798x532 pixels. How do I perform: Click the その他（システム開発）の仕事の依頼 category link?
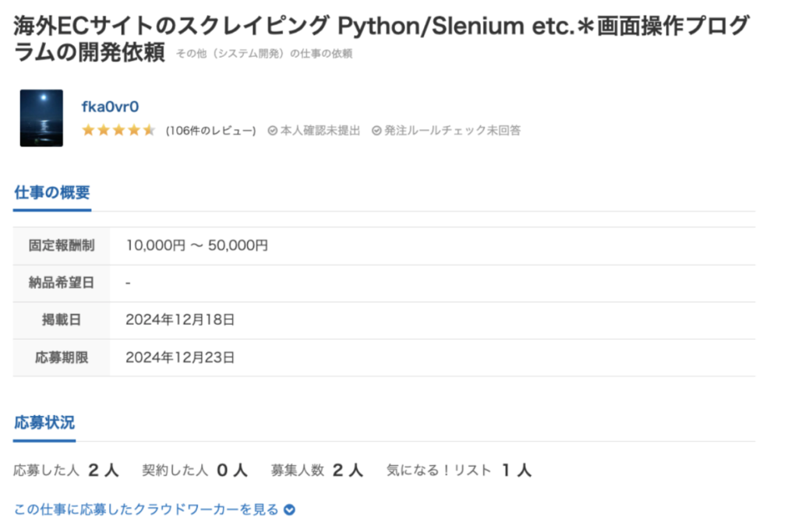point(264,54)
